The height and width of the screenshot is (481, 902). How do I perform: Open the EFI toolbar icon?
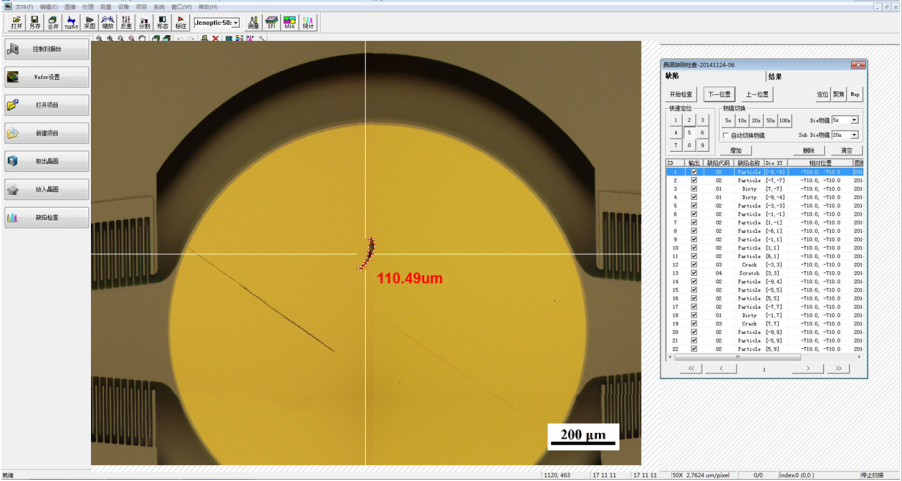[x=271, y=23]
